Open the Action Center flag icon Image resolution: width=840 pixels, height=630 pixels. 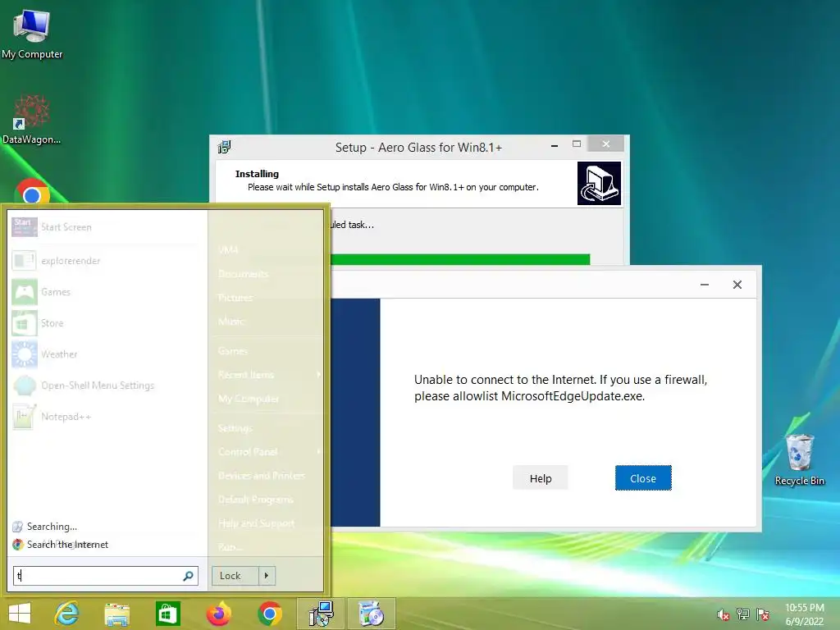pyautogui.click(x=763, y=614)
